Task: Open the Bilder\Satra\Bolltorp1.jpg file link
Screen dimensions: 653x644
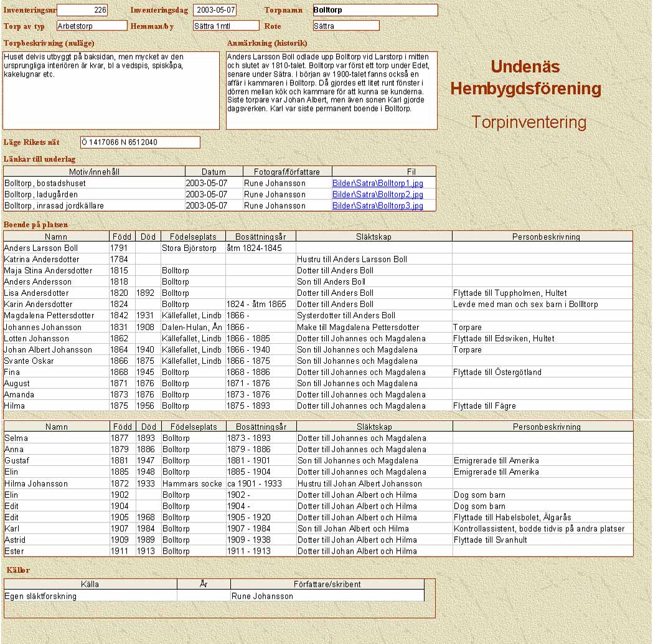Action: (377, 184)
